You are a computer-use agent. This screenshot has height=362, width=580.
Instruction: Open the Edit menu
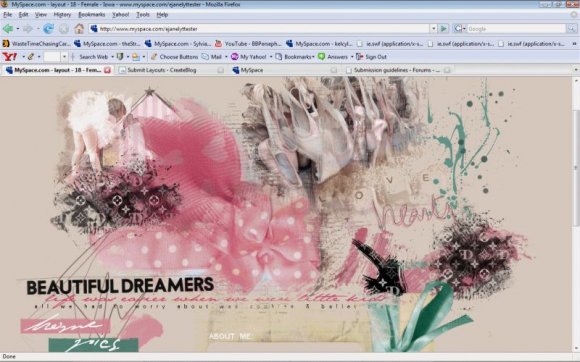click(23, 15)
